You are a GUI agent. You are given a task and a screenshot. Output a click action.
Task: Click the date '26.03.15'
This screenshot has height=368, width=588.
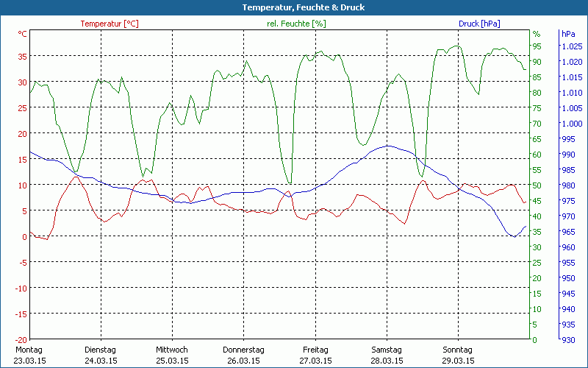[x=243, y=361]
